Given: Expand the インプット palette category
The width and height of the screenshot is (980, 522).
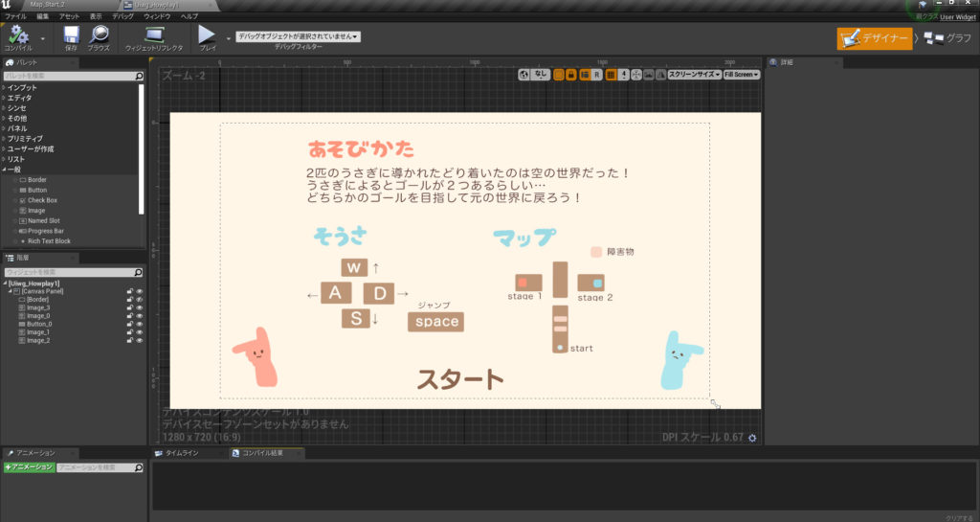Looking at the screenshot, I should pos(5,87).
